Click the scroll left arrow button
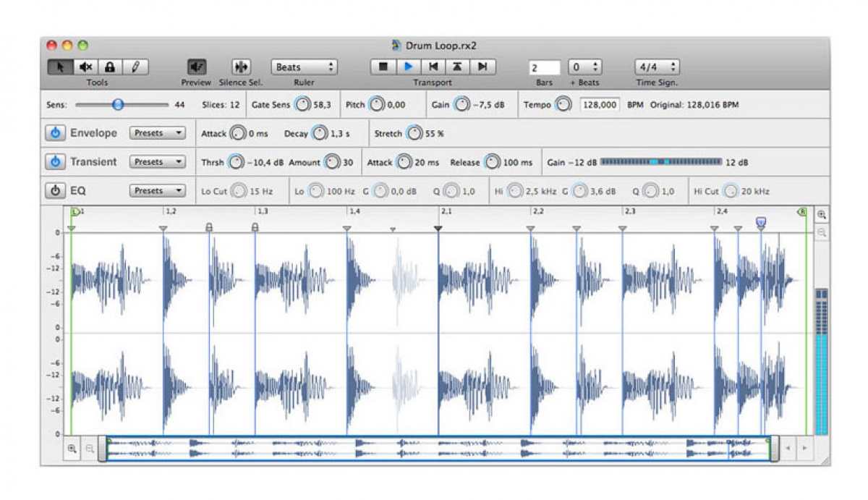The height and width of the screenshot is (500, 868). [789, 449]
